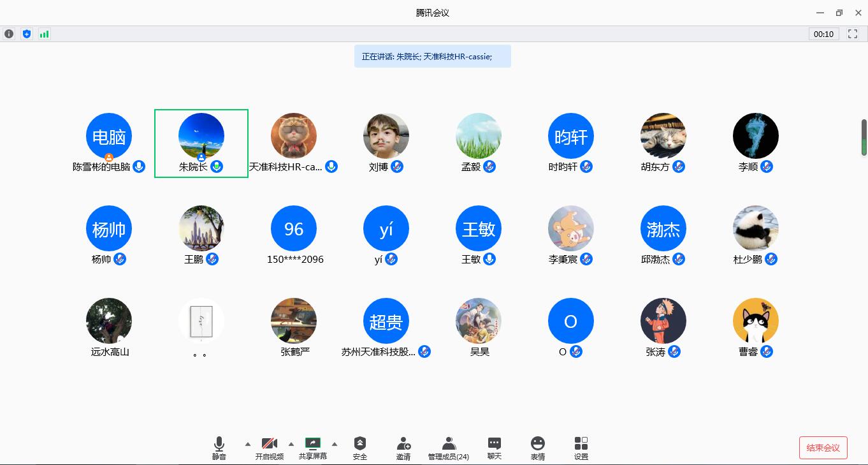
Task: Expand video options arrow beside 开启视频
Action: [x=291, y=444]
